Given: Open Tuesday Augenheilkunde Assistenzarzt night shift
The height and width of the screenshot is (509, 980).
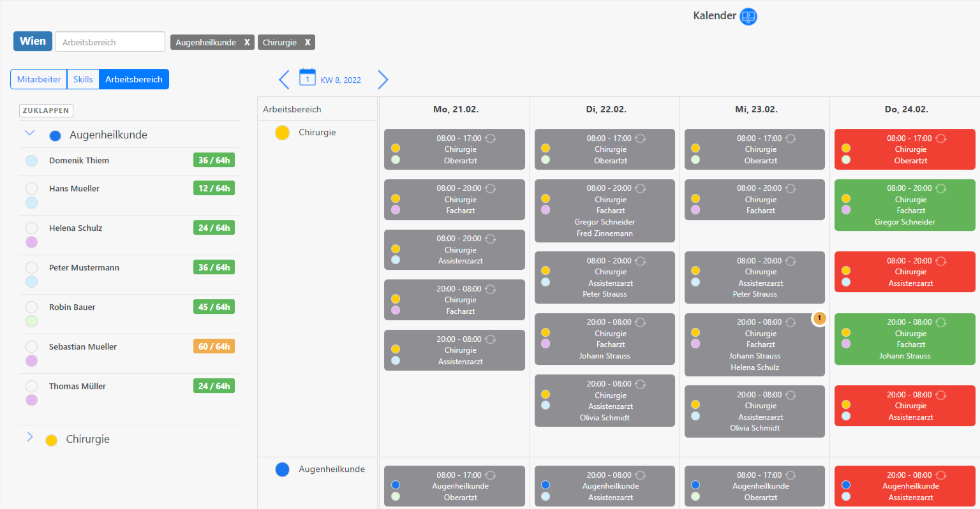Looking at the screenshot, I should click(x=605, y=486).
